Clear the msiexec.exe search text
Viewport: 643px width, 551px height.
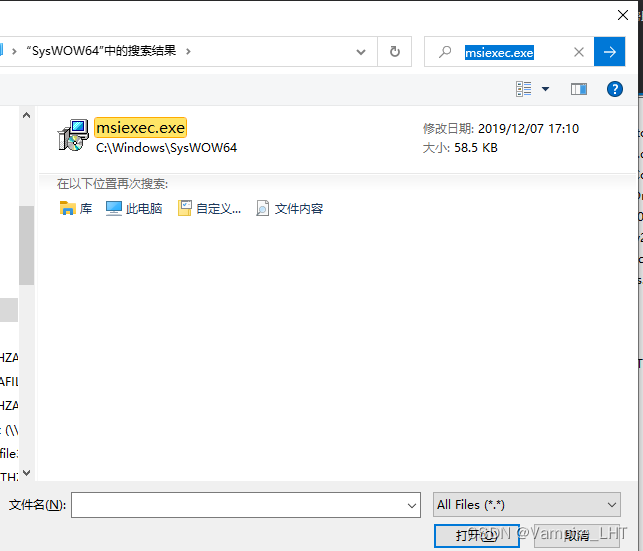pos(579,52)
